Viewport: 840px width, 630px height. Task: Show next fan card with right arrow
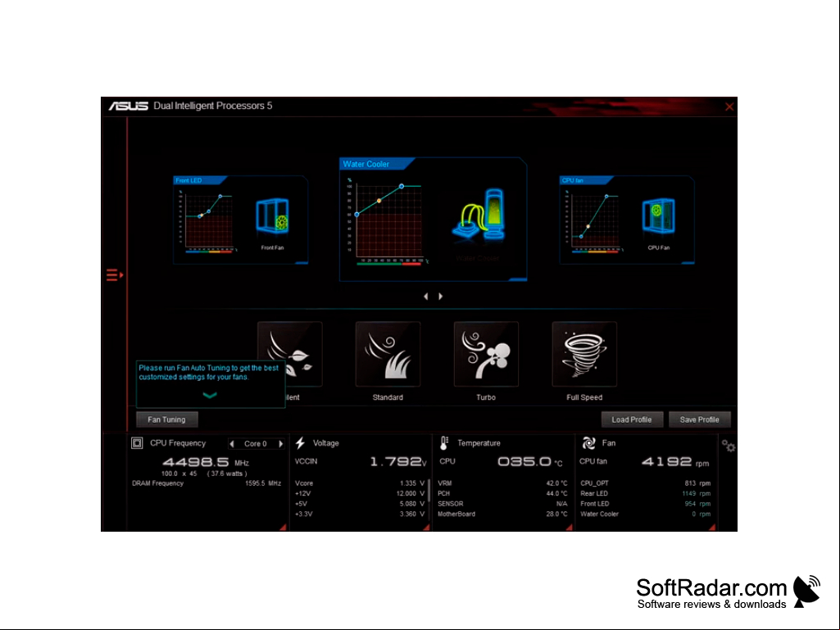[x=441, y=297]
